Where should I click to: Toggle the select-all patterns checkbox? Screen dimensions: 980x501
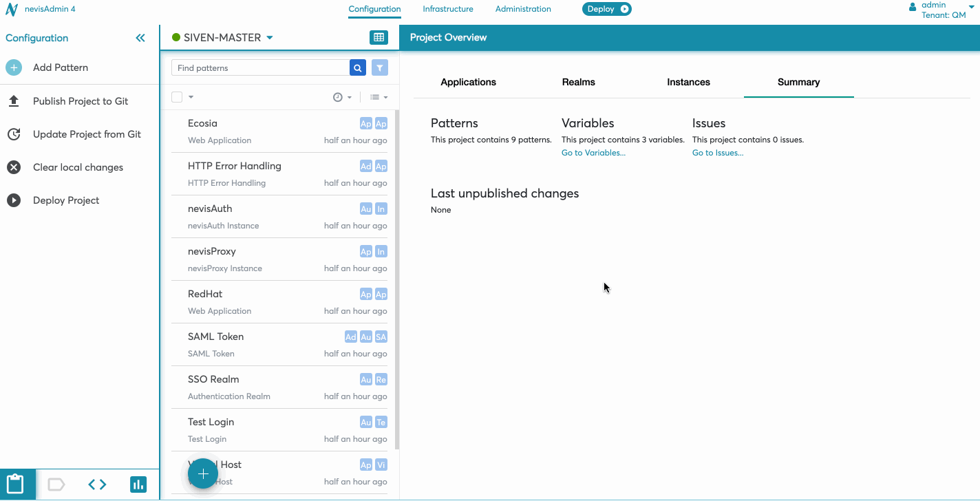[x=177, y=97]
